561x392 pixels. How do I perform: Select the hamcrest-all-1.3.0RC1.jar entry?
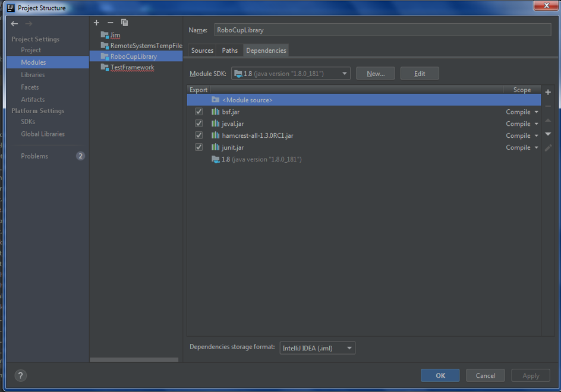tap(364, 135)
